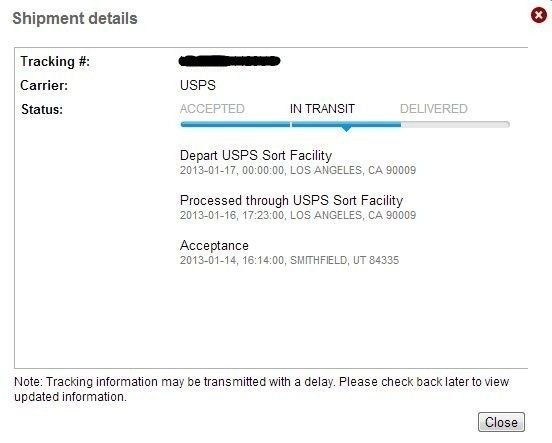
Task: Click the Depart USPS Sort Facility event
Action: (256, 155)
